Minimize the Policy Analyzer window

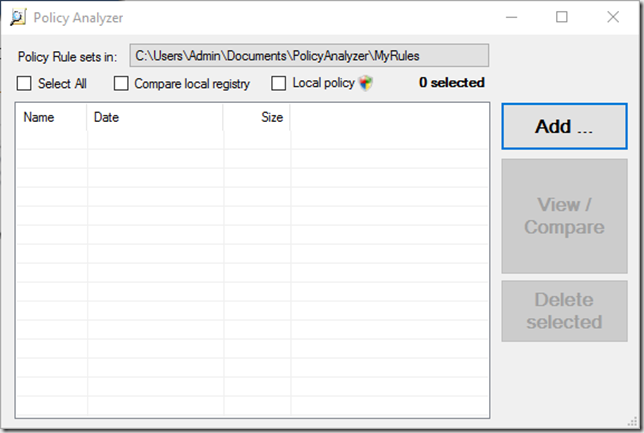[x=511, y=17]
